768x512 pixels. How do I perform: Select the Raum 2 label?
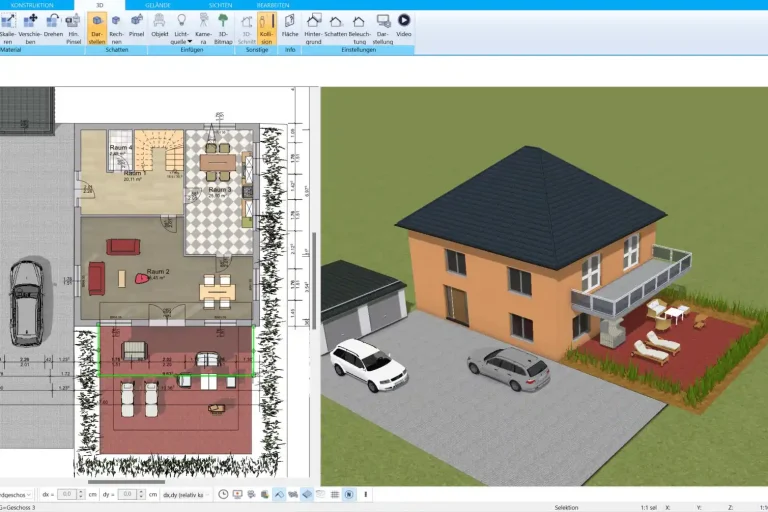(158, 271)
